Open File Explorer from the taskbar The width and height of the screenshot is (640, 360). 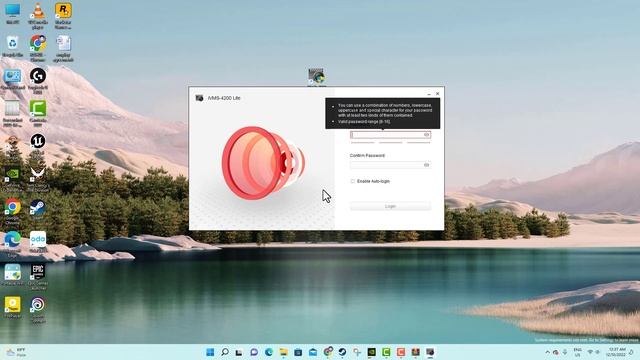pos(283,352)
